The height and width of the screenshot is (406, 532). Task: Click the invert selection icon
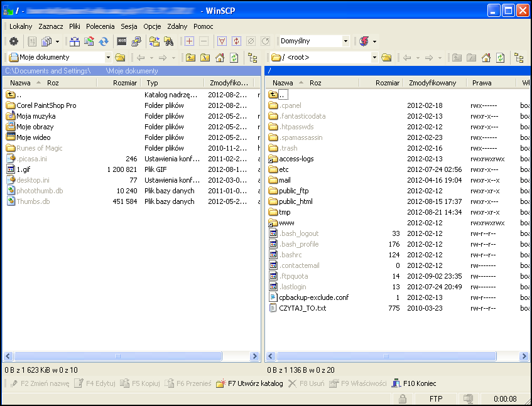[237, 41]
